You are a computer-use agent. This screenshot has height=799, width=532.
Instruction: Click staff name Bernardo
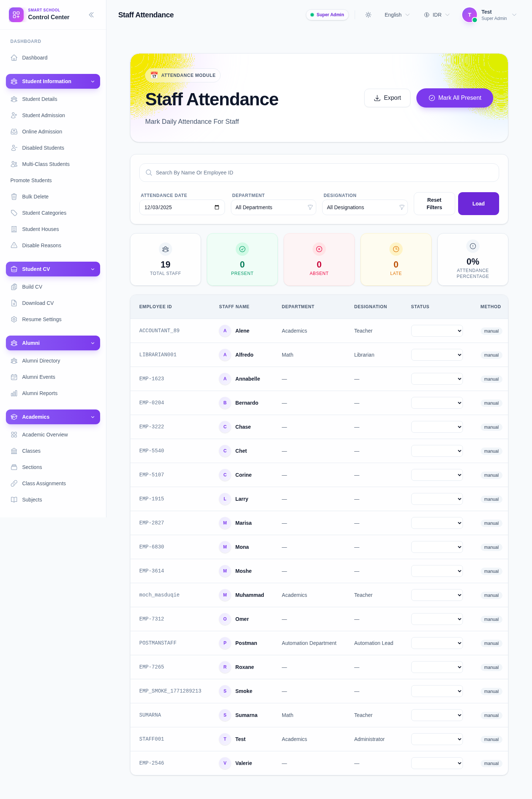point(247,403)
